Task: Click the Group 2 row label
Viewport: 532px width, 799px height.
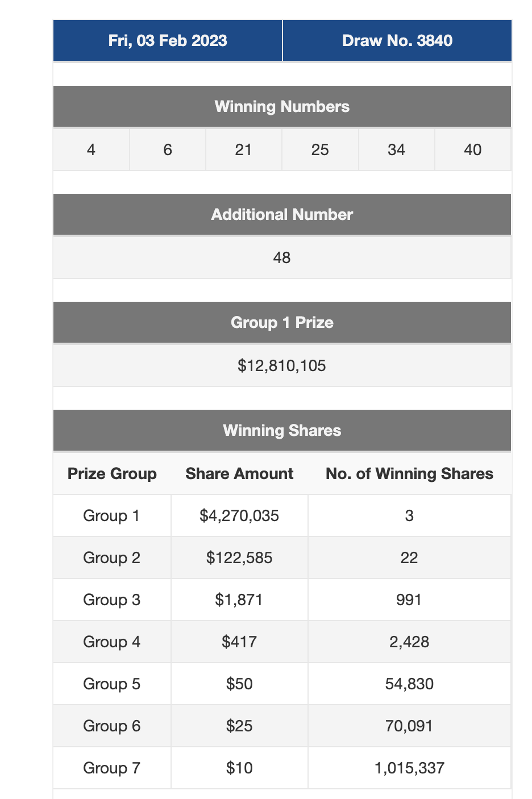Action: [111, 558]
